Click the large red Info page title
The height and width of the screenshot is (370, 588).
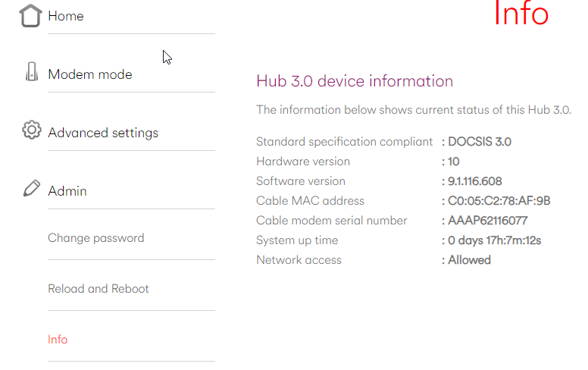point(521,14)
